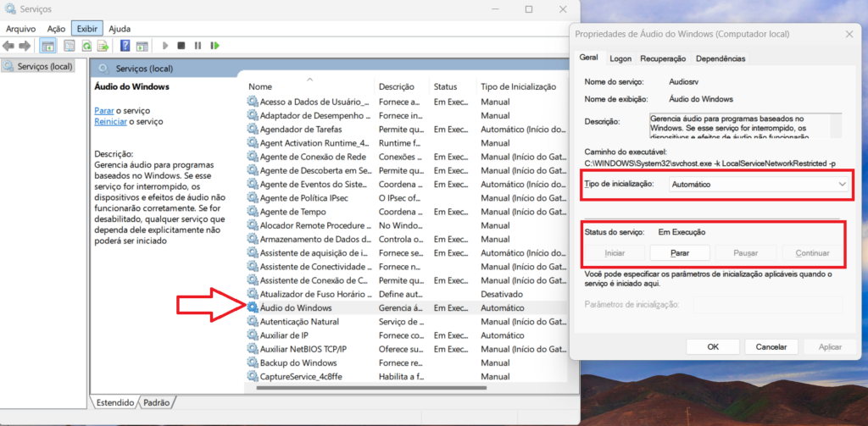
Task: Click the gear icon beside Agente de Tempo
Action: click(253, 212)
